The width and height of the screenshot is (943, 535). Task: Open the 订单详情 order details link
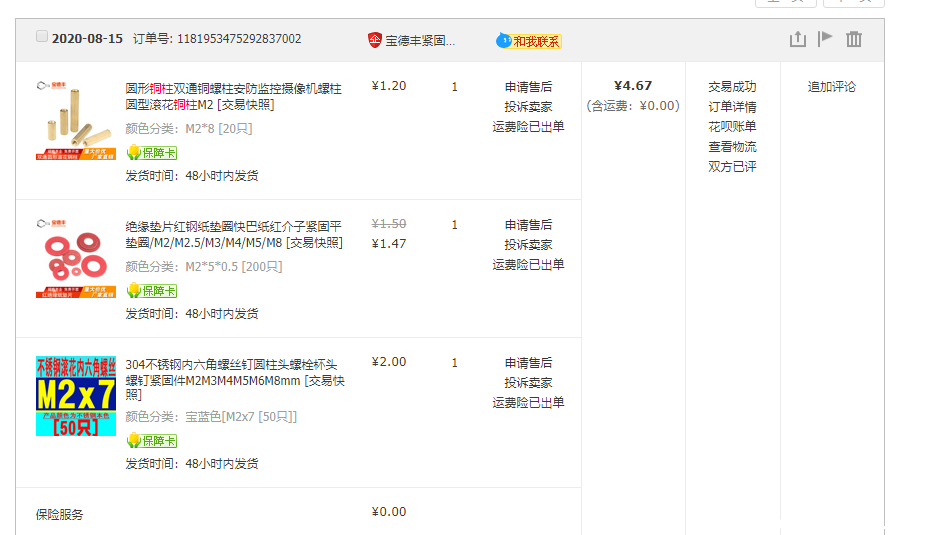point(732,107)
